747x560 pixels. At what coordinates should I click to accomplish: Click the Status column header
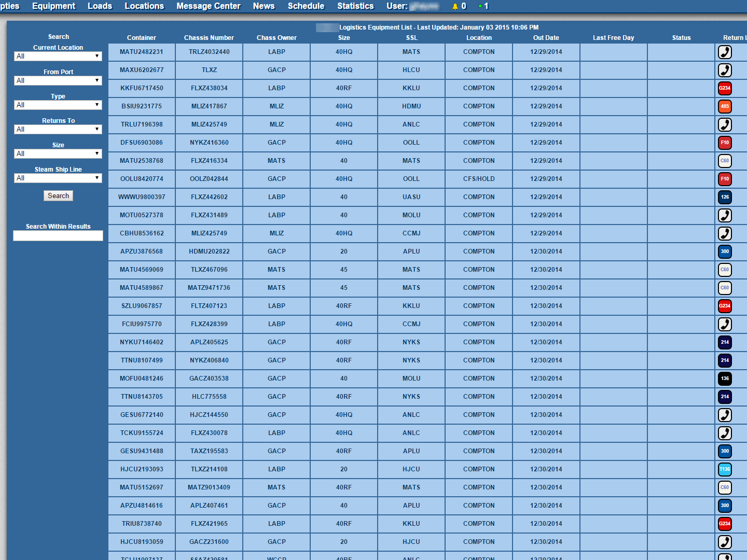coord(681,38)
